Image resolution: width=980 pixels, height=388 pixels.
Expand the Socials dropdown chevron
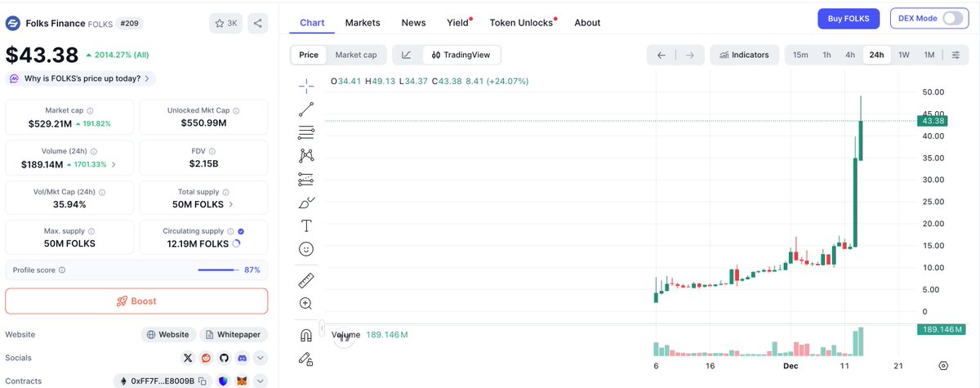[x=260, y=358]
